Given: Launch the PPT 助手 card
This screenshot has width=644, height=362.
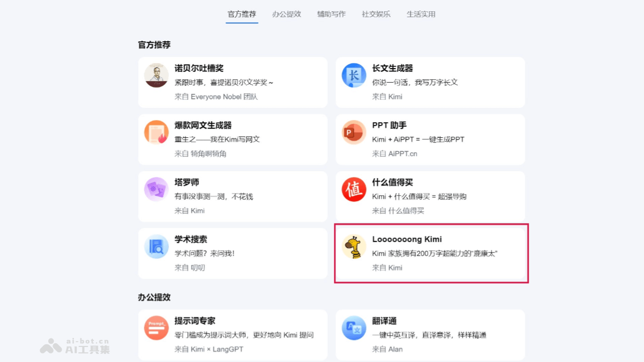Looking at the screenshot, I should (x=430, y=139).
